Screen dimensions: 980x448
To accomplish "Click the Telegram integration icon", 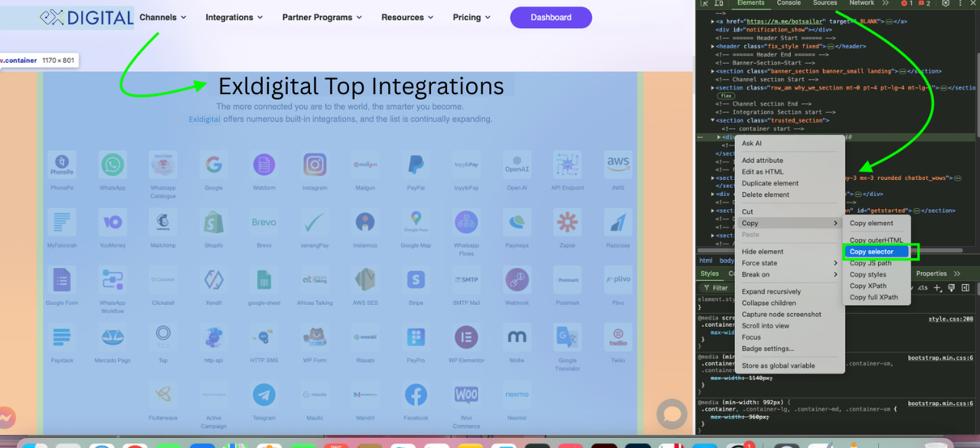I will click(x=264, y=394).
